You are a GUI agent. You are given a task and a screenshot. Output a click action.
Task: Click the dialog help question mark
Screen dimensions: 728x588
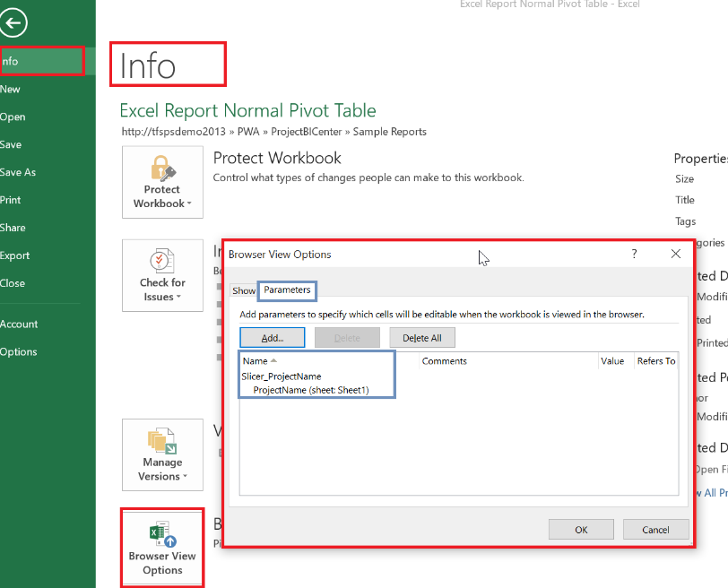click(x=634, y=255)
